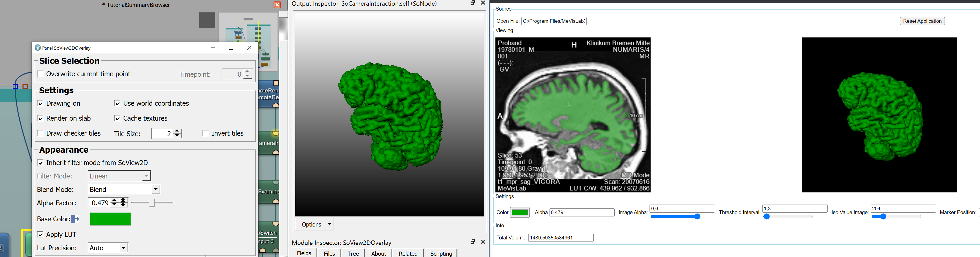980x257 pixels.
Task: Click the green Color button in the Settings section
Action: (520, 213)
